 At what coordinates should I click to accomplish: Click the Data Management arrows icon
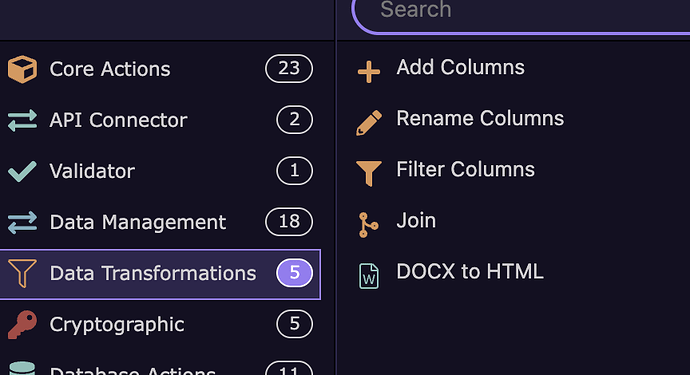(x=22, y=222)
